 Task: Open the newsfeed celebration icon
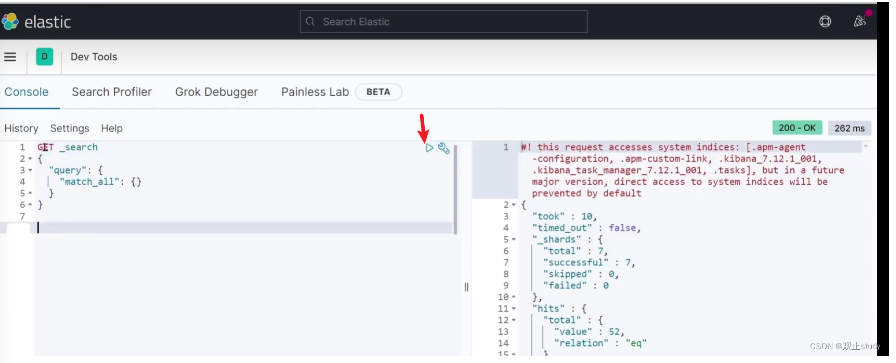pyautogui.click(x=860, y=22)
